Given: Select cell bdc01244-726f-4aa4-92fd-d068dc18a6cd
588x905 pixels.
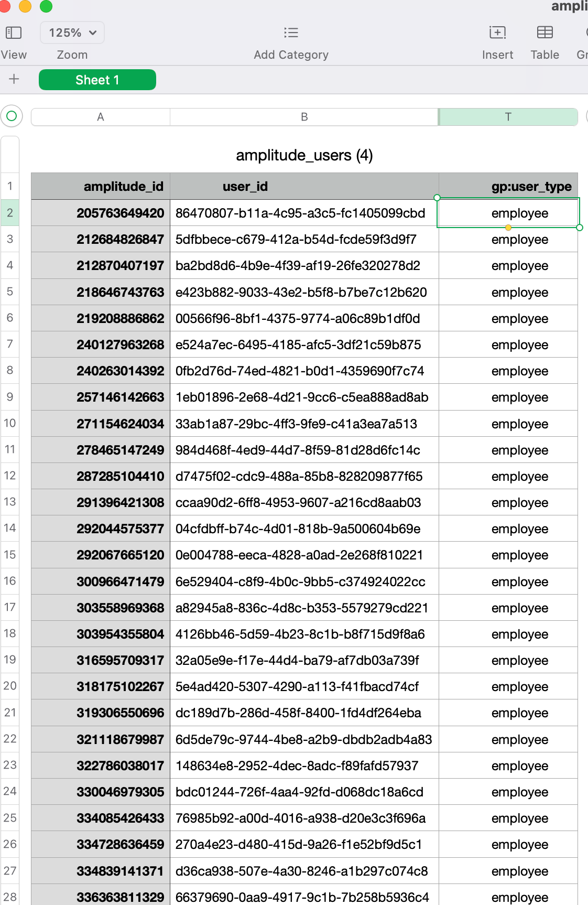Looking at the screenshot, I should click(304, 792).
